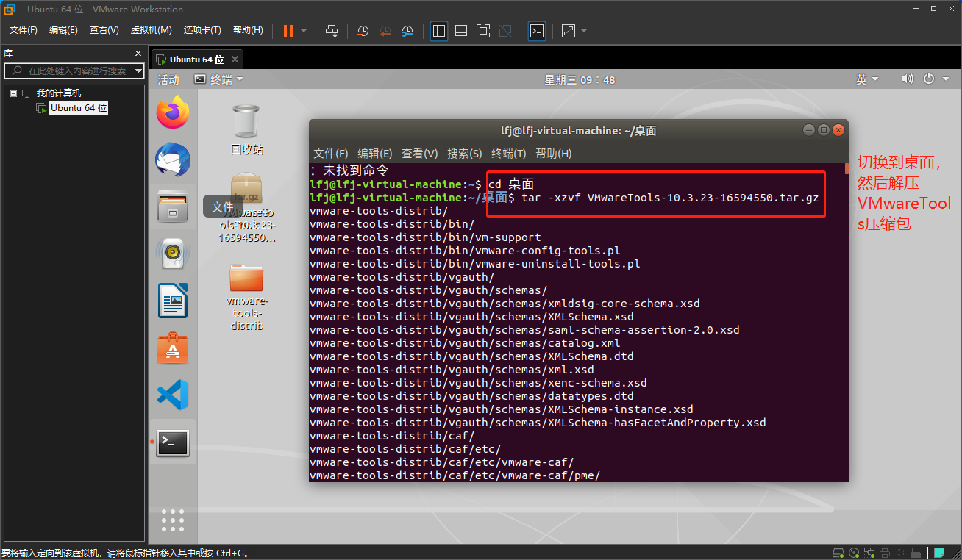Click the printer status bar icon
The image size is (962, 560).
886,553
